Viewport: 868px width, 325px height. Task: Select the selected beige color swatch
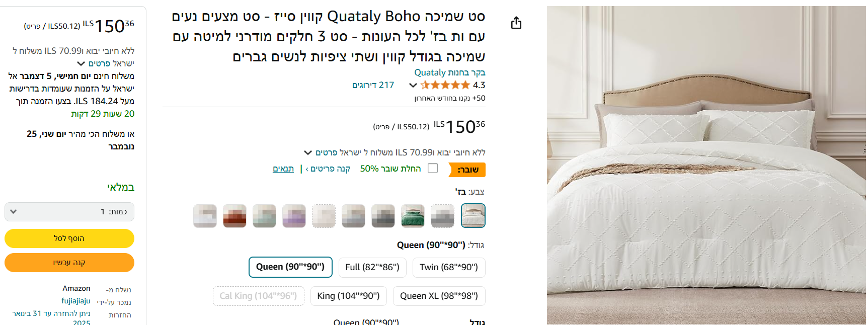pyautogui.click(x=473, y=216)
